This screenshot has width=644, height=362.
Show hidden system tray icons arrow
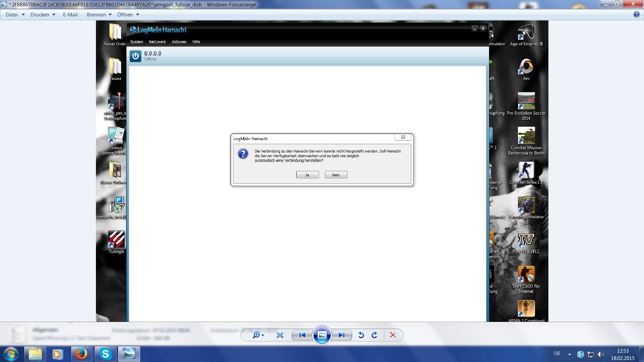(570, 354)
